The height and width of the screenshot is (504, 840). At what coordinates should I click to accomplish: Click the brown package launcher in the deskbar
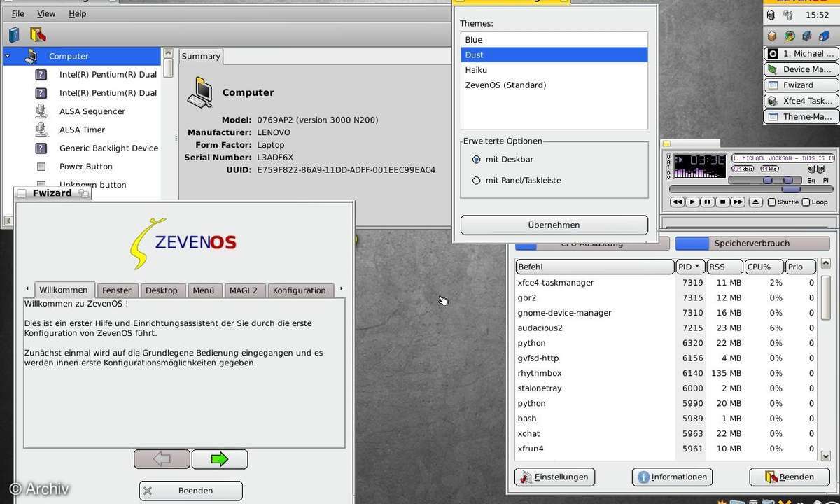771,36
